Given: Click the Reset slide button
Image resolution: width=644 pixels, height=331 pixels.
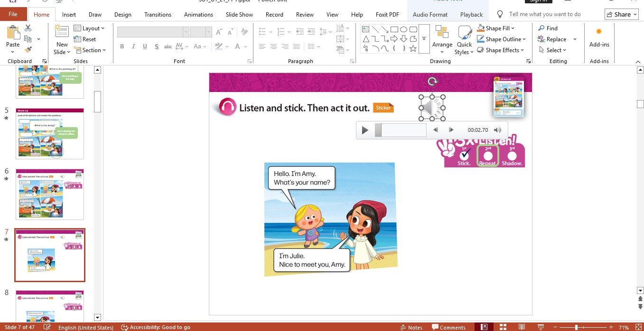Looking at the screenshot, I should [x=85, y=39].
